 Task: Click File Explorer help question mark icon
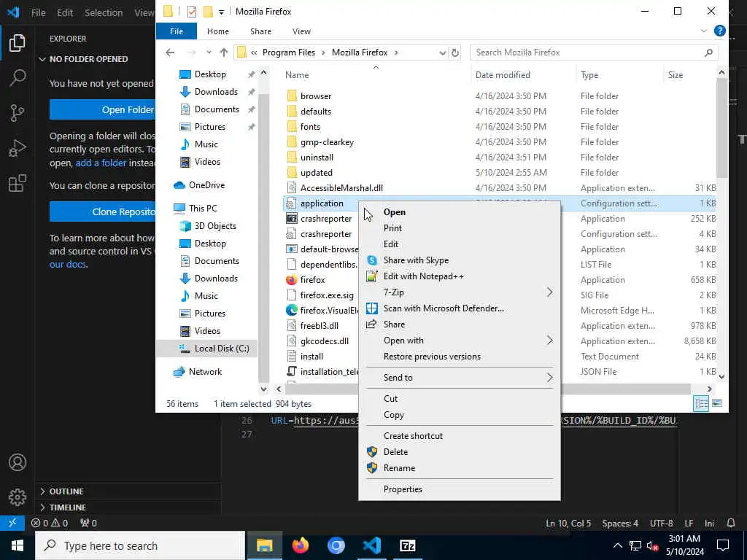coord(720,31)
